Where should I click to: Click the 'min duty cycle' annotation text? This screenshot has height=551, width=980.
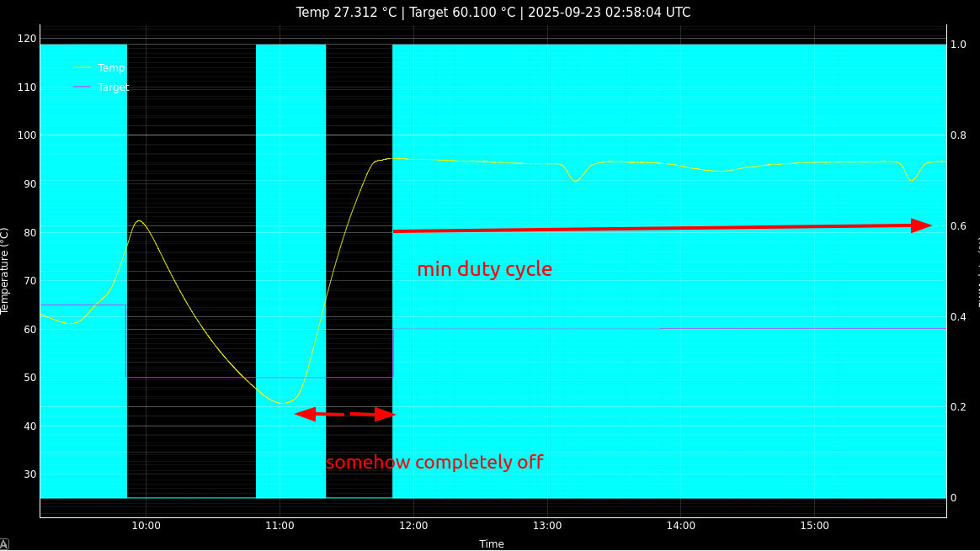point(484,269)
